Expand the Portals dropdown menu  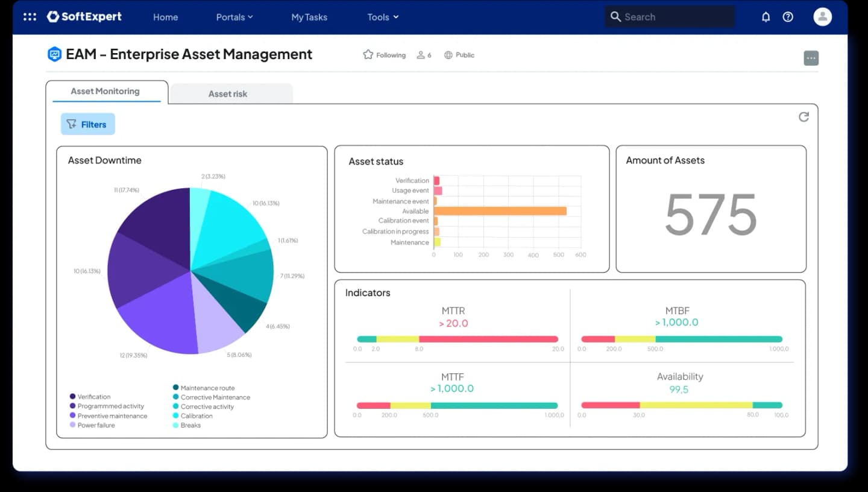pos(234,17)
